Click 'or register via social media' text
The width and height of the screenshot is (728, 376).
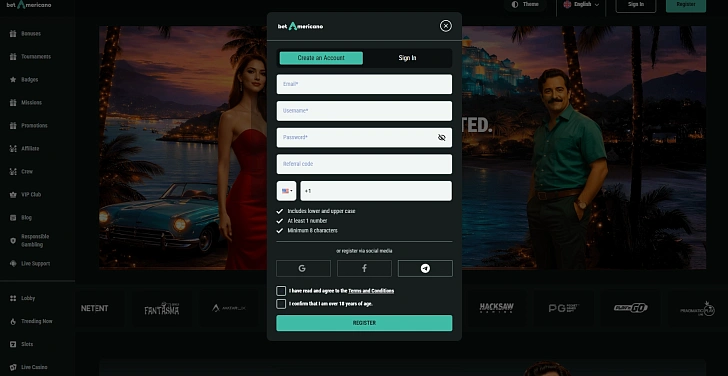pyautogui.click(x=364, y=251)
